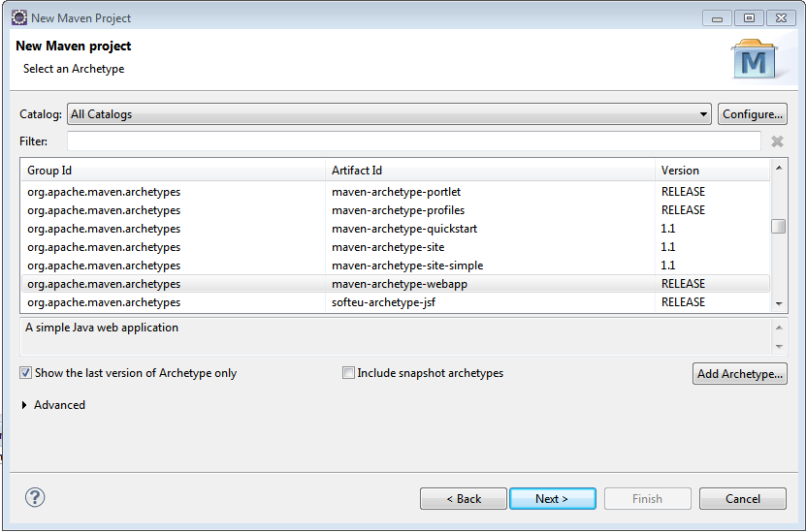Viewport: 806px width, 532px height.
Task: Select the maven-archetype-profiles row
Action: pos(396,210)
